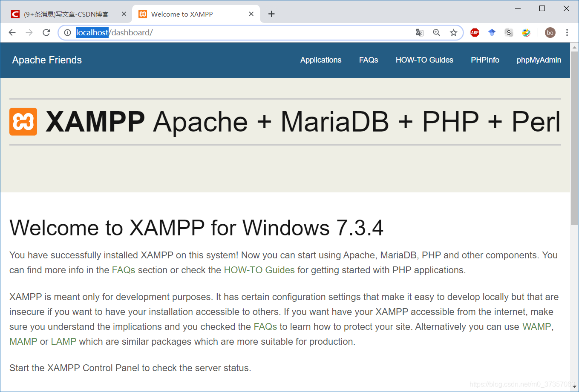Open the MAMP link

pos(23,341)
